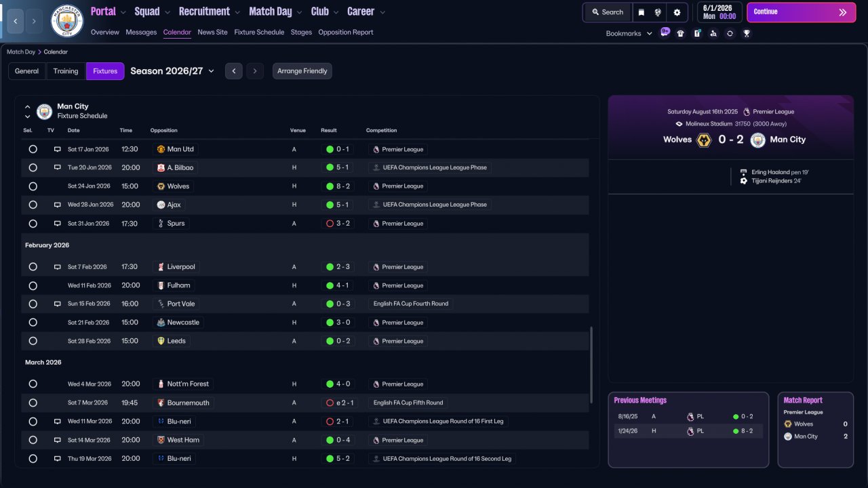The image size is (868, 488).
Task: Open the News Site sub-tab
Action: click(x=213, y=33)
